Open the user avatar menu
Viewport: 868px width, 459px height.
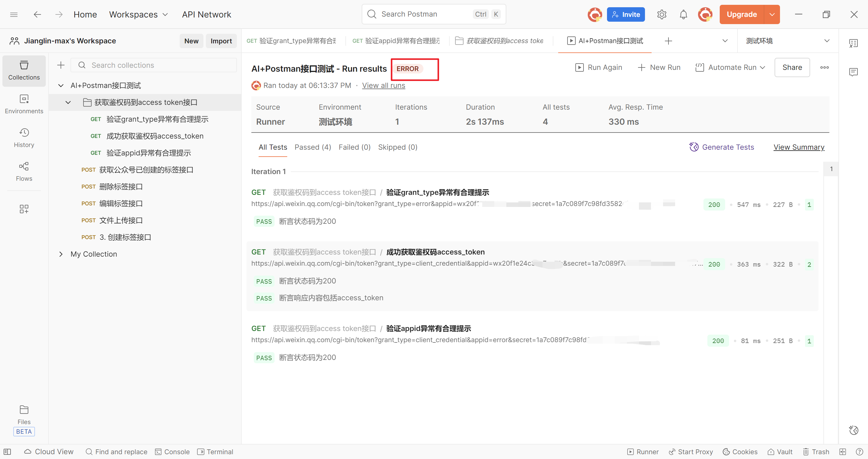(x=705, y=14)
